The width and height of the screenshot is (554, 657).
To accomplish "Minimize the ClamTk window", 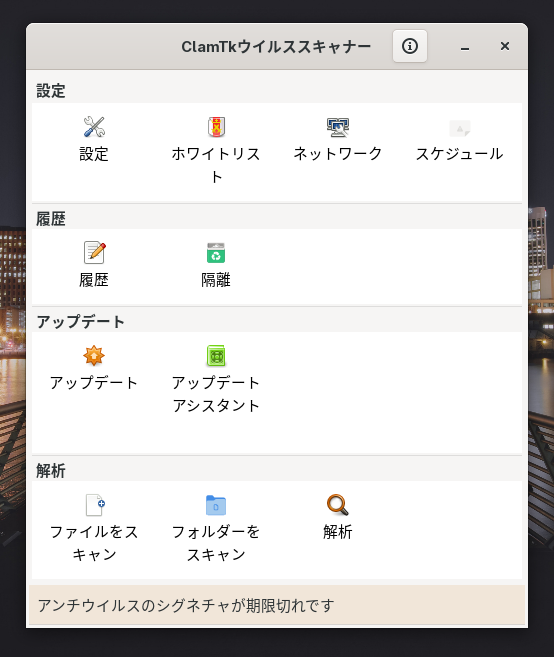I will pos(465,46).
